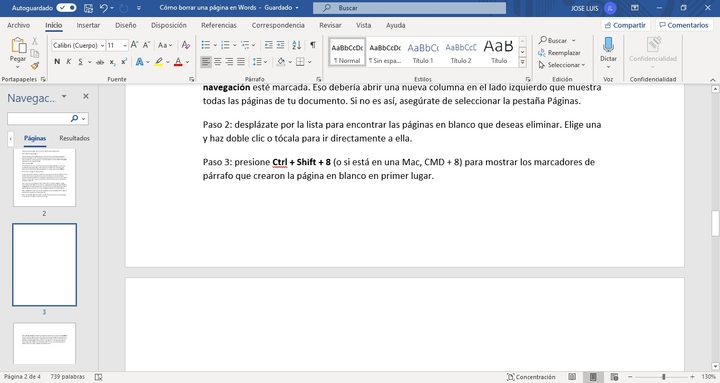Select the Título 2 style
The width and height of the screenshot is (720, 383).
pyautogui.click(x=461, y=52)
